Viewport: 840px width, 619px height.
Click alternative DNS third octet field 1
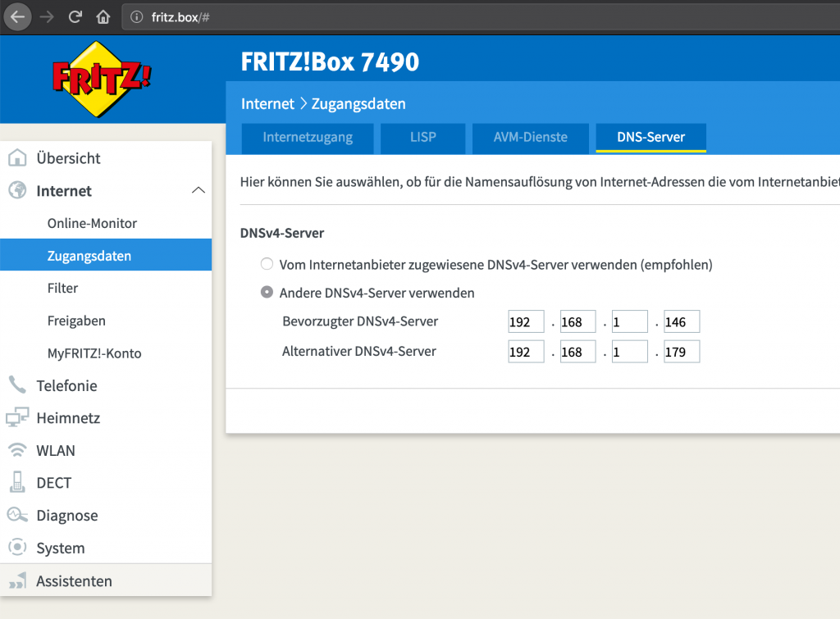(630, 352)
